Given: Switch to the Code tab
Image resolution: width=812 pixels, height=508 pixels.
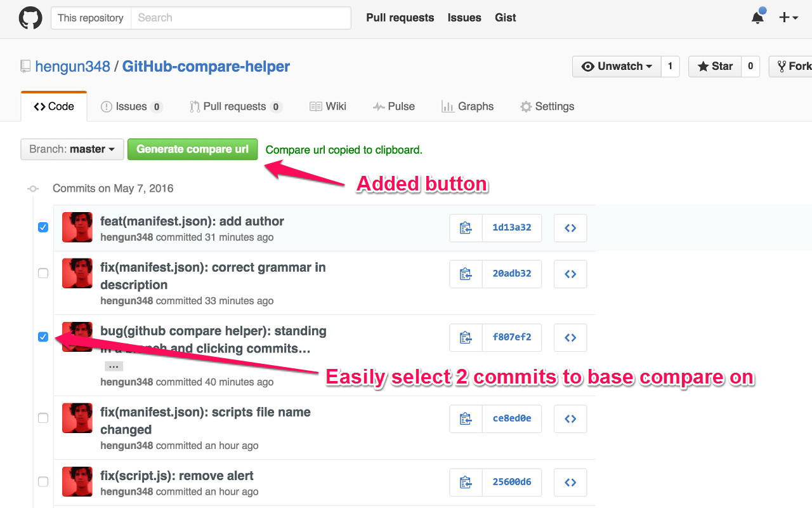Looking at the screenshot, I should 54,106.
